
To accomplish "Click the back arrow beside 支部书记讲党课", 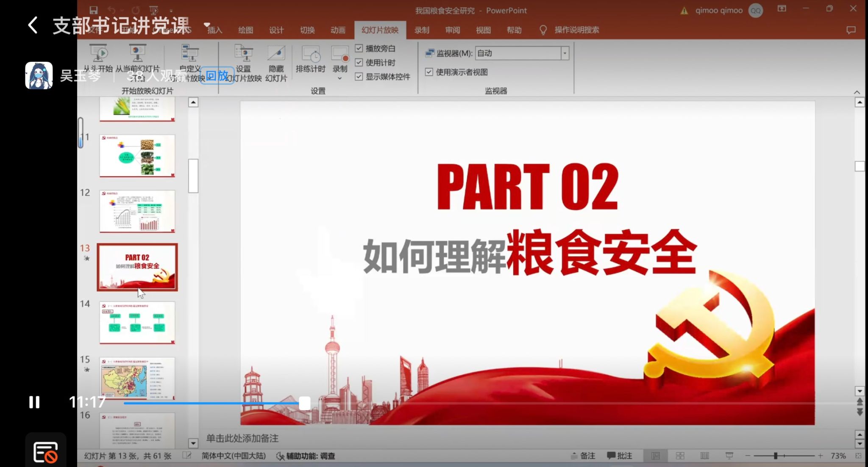I will pyautogui.click(x=33, y=25).
